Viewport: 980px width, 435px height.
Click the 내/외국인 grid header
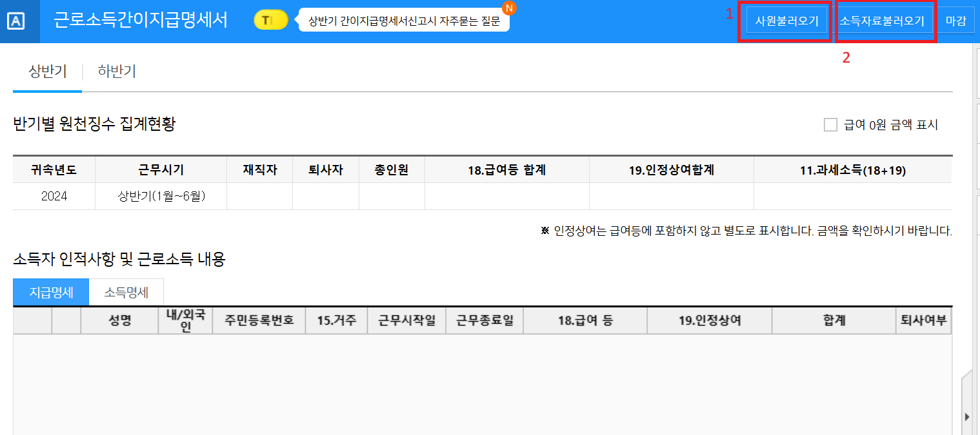pyautogui.click(x=186, y=320)
